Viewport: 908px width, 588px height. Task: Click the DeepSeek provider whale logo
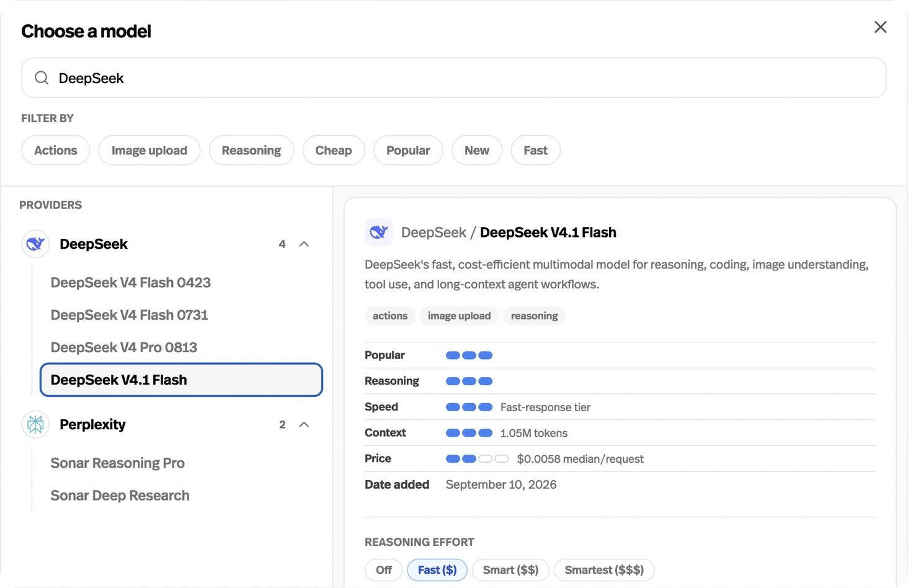click(x=35, y=244)
